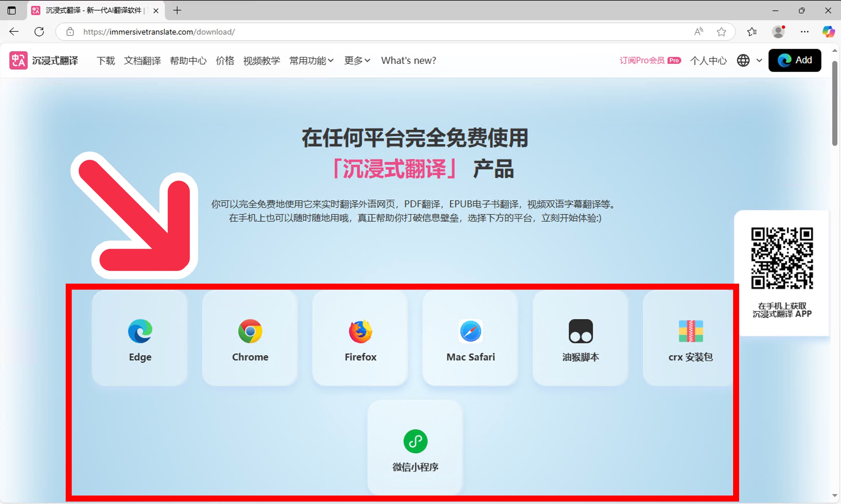Expand the 常用功能 dropdown menu
Image resolution: width=841 pixels, height=504 pixels.
point(311,61)
